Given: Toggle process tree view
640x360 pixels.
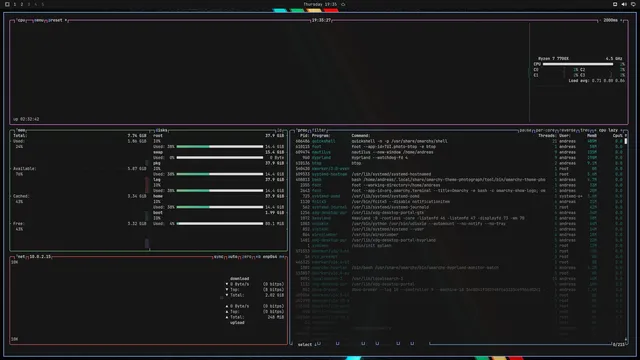Looking at the screenshot, I should click(x=585, y=130).
